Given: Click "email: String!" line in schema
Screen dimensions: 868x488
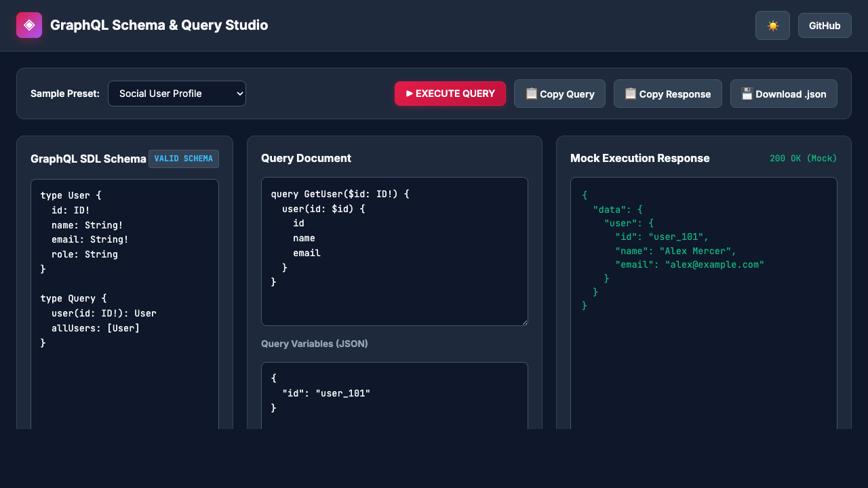Looking at the screenshot, I should [90, 239].
